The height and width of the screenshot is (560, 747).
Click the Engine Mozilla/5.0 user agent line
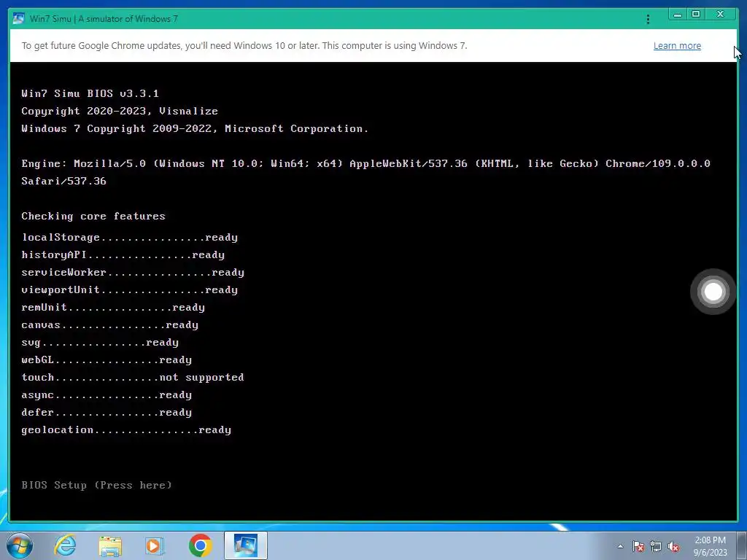366,172
